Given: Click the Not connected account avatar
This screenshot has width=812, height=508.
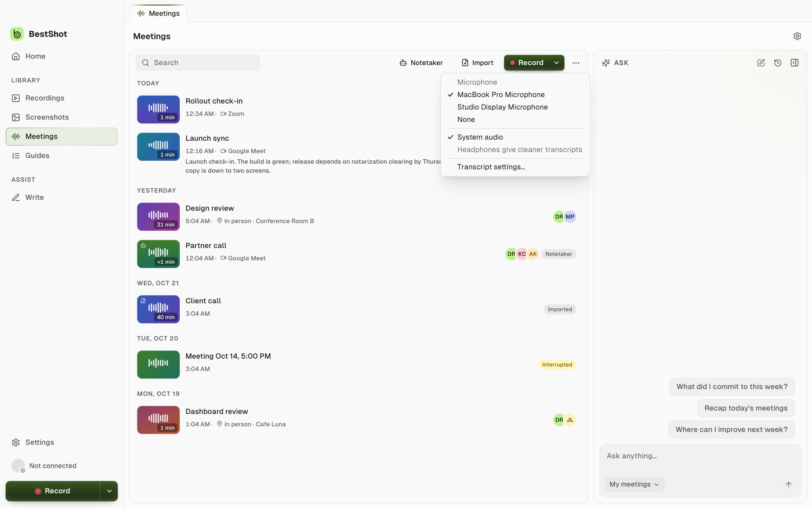Looking at the screenshot, I should coord(18,466).
